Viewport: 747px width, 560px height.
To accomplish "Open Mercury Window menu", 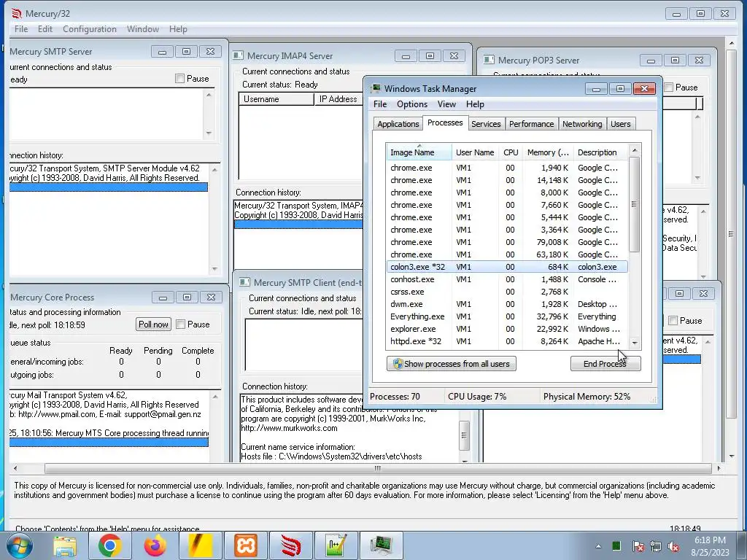I will pos(143,29).
